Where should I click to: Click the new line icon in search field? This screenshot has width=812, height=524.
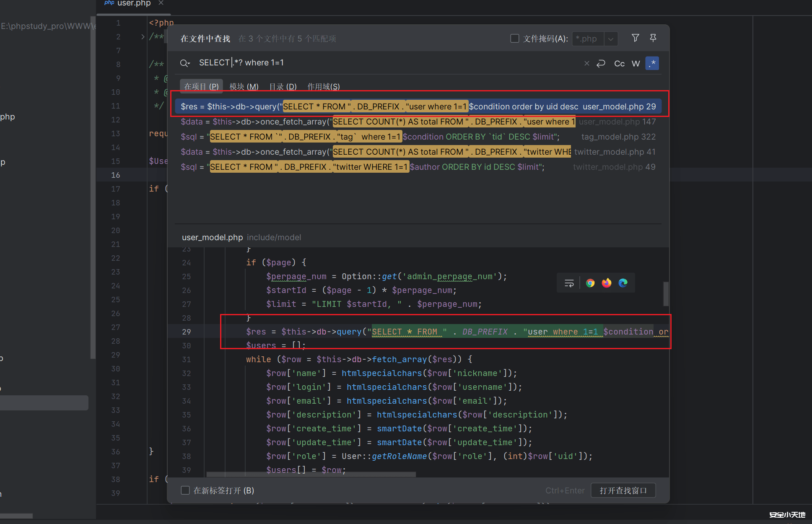pyautogui.click(x=601, y=63)
